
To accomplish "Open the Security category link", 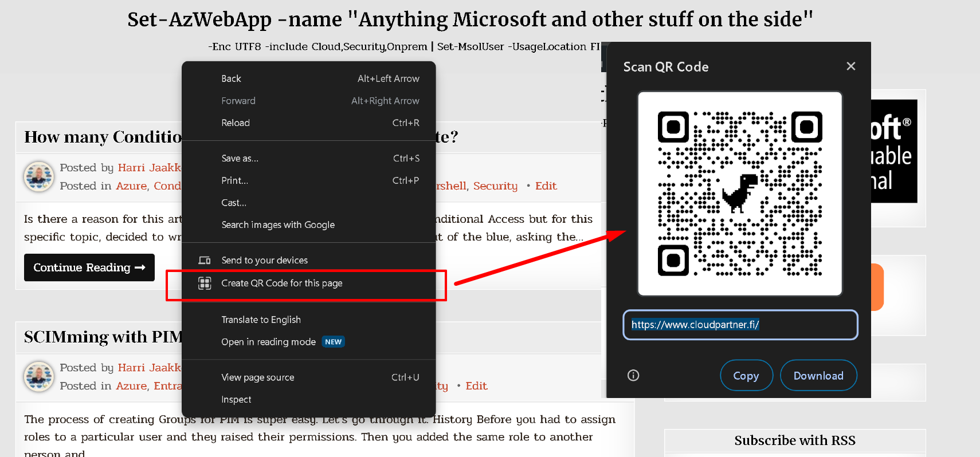I will point(495,186).
